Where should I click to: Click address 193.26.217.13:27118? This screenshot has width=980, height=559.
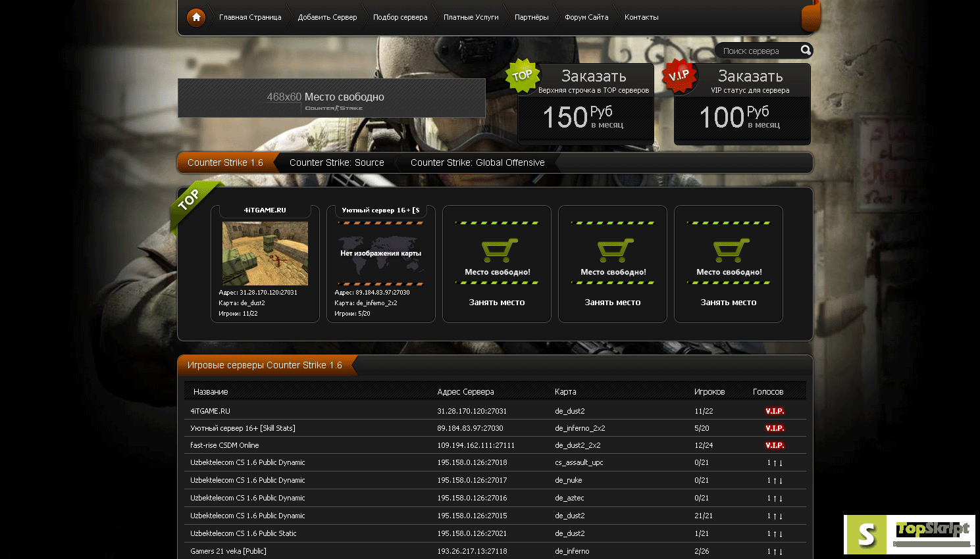coord(472,551)
